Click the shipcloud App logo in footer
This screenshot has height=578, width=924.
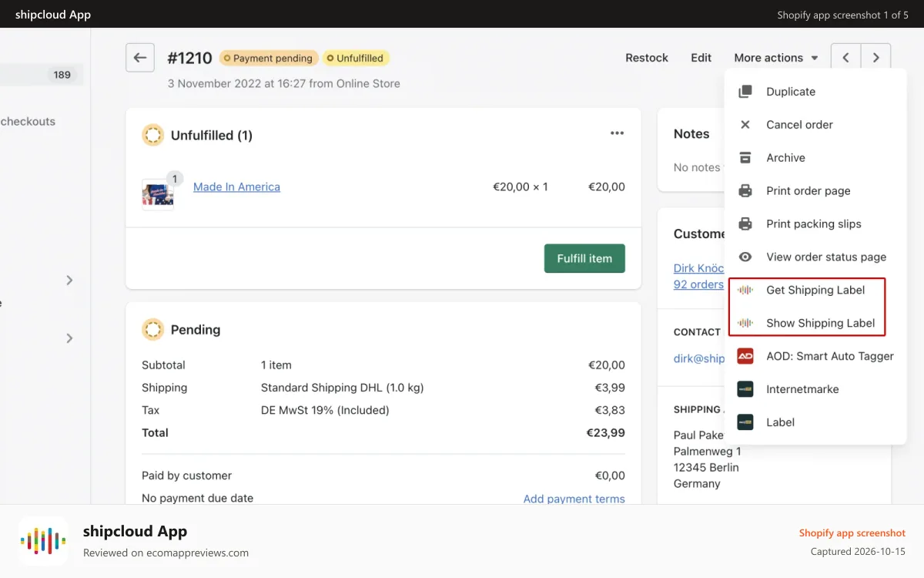click(43, 541)
